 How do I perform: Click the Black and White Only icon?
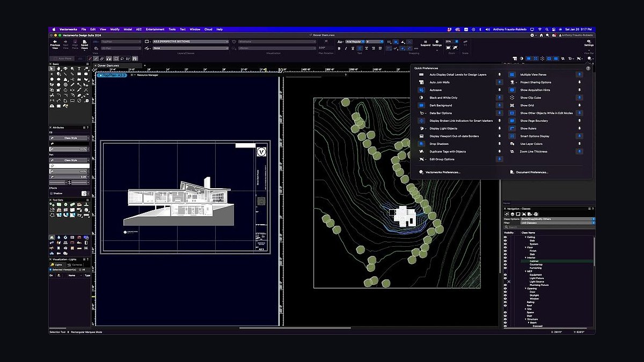coord(422,98)
